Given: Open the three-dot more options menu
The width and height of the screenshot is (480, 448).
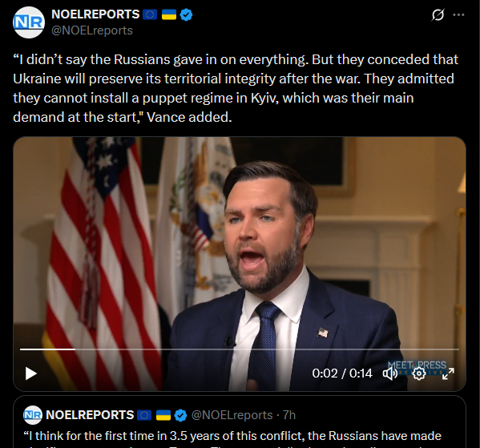Looking at the screenshot, I should coord(458,14).
